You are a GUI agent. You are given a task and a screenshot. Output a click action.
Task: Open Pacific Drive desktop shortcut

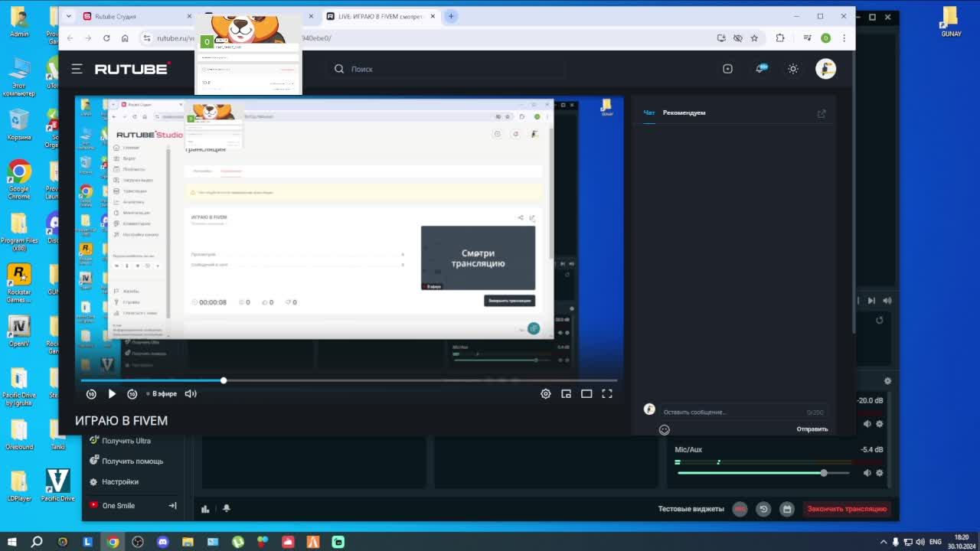(57, 486)
